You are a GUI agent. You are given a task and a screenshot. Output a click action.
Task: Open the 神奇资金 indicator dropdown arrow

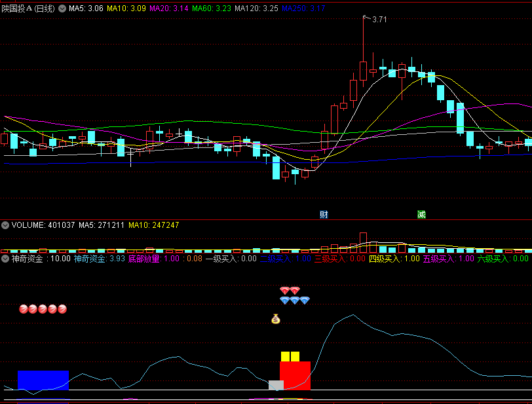click(x=5, y=259)
